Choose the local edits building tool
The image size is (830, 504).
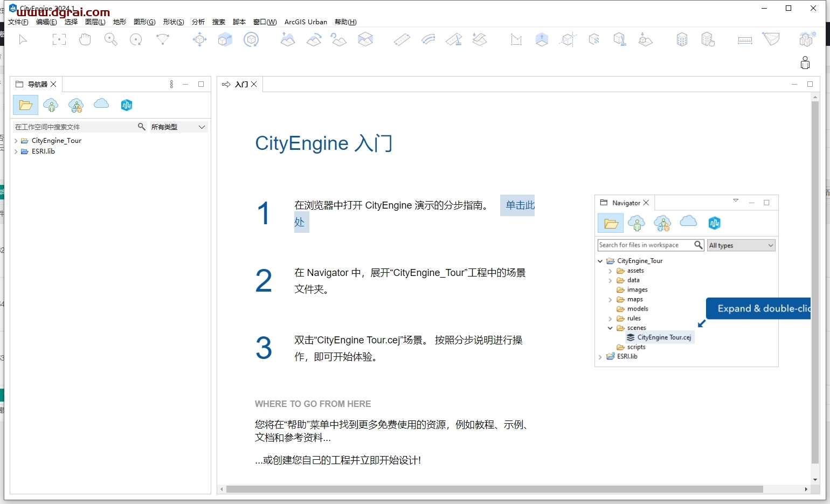coord(708,39)
